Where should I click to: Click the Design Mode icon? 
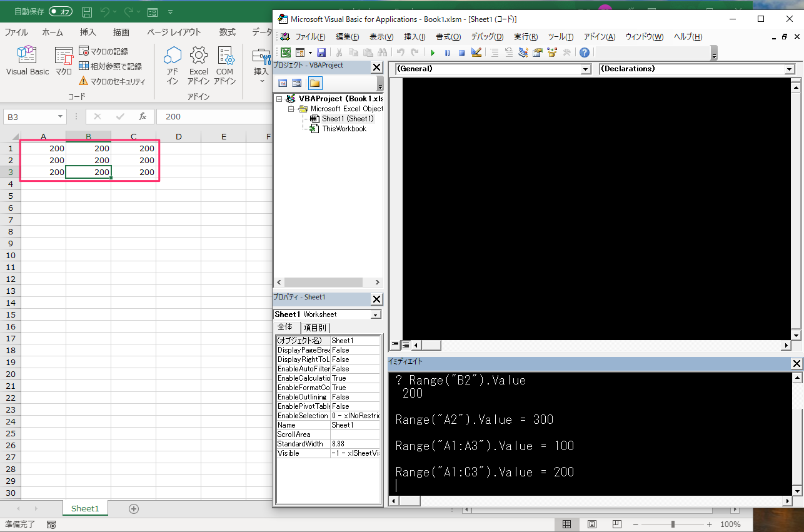(476, 53)
